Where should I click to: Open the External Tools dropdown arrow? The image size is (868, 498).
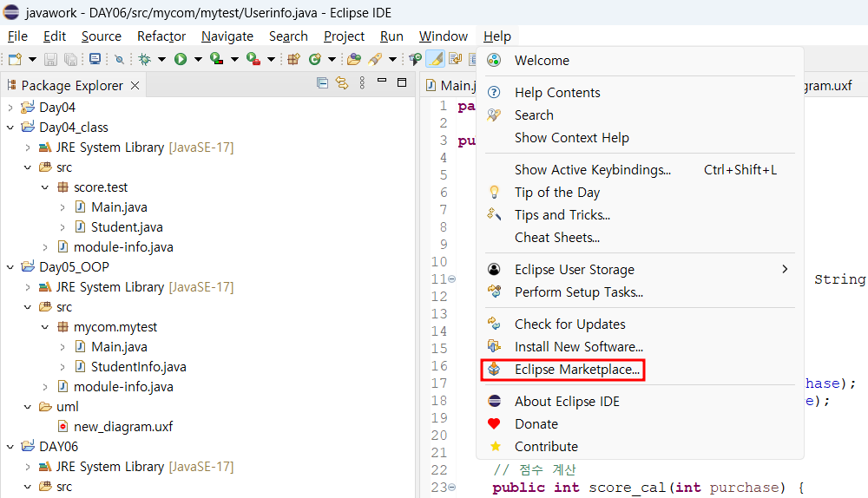coord(271,59)
